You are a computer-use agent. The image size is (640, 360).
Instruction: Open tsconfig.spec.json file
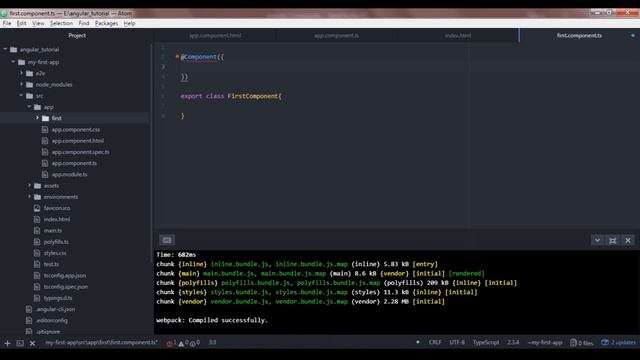coord(65,287)
